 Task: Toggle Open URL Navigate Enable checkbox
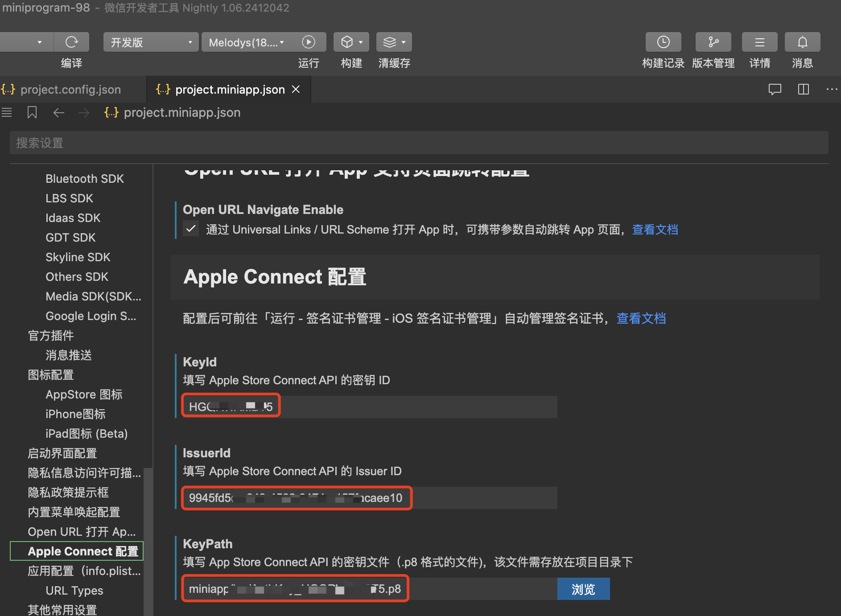click(191, 229)
